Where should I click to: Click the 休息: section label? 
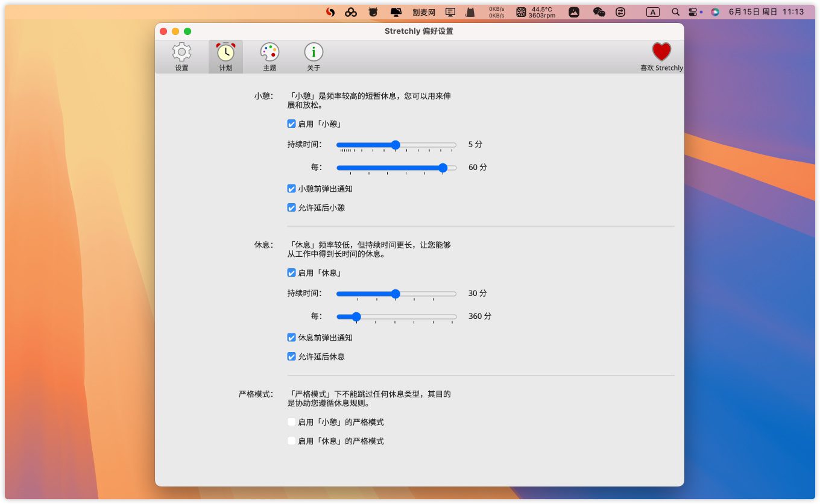coord(264,245)
